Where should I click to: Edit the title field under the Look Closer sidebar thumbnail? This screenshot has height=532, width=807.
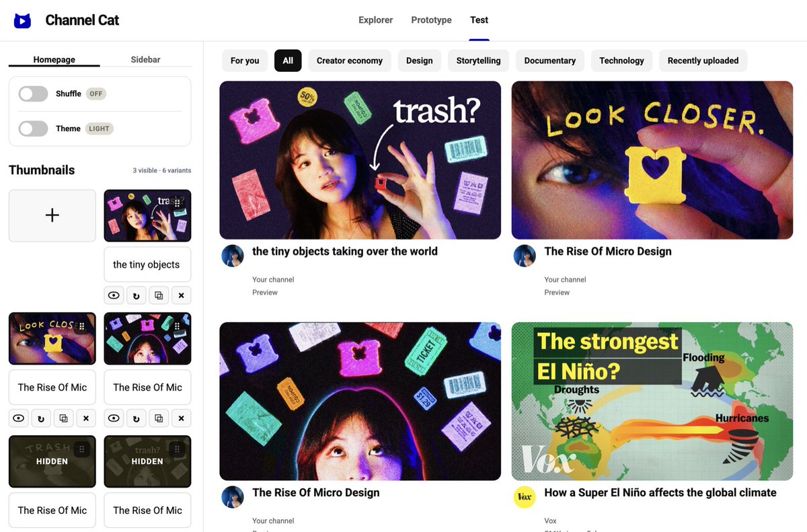point(52,387)
